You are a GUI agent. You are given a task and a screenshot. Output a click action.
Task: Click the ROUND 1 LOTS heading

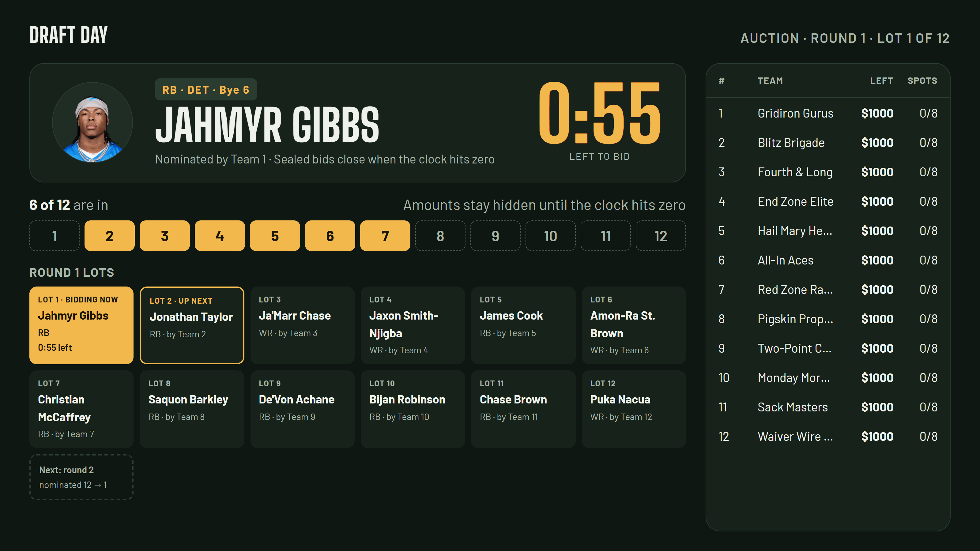pyautogui.click(x=72, y=273)
